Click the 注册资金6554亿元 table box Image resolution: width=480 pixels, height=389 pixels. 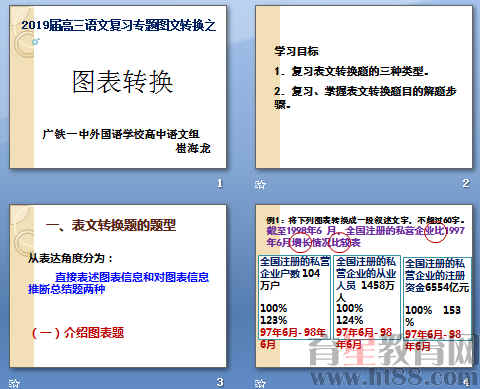pyautogui.click(x=438, y=298)
